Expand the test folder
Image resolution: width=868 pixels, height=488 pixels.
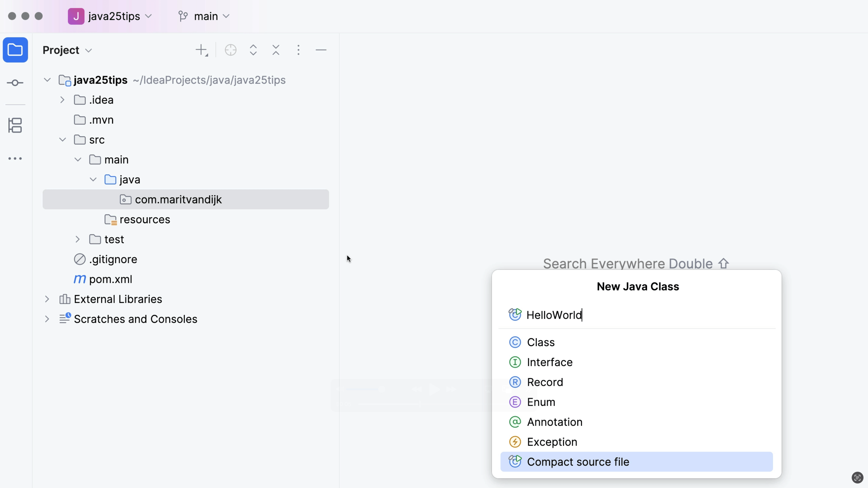click(x=78, y=239)
